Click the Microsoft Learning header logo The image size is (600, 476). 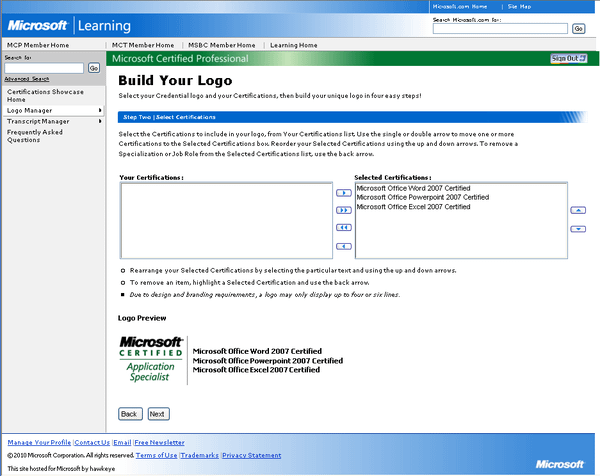tap(69, 26)
